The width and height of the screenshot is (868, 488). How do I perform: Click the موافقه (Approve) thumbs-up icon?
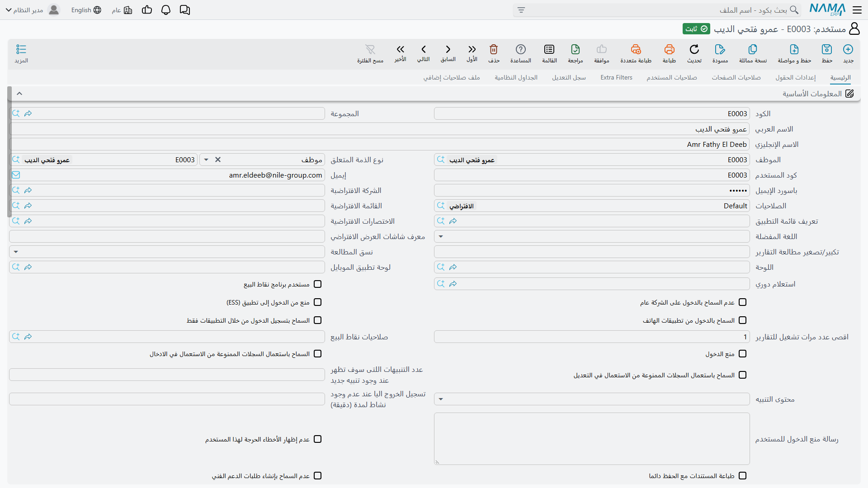tap(602, 49)
